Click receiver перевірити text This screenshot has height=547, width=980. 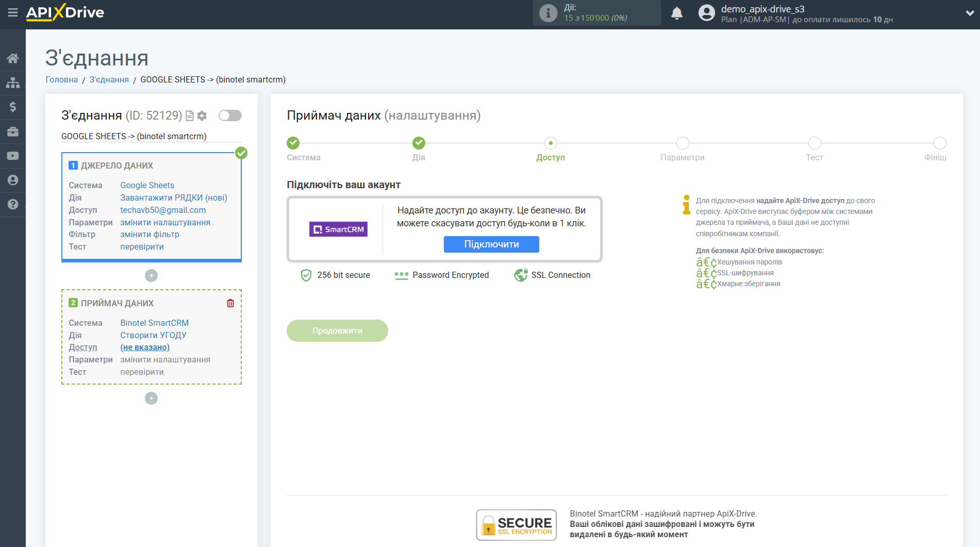pos(142,372)
